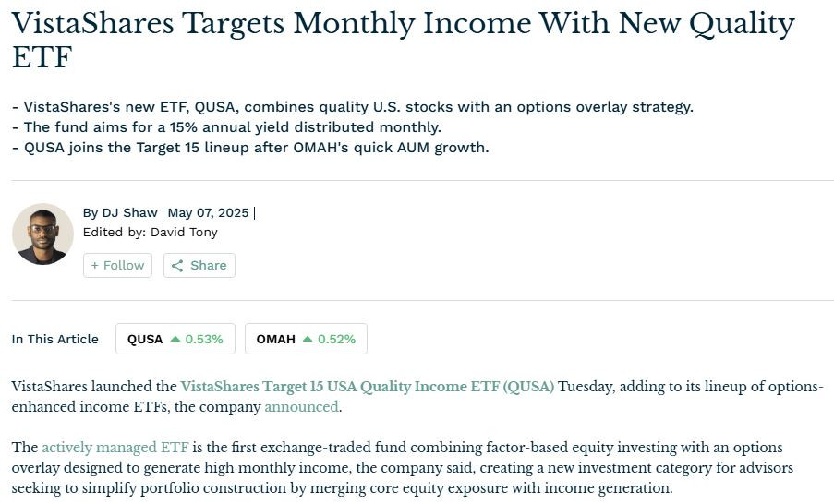Click the OMAH 0.52% change value

coord(337,339)
